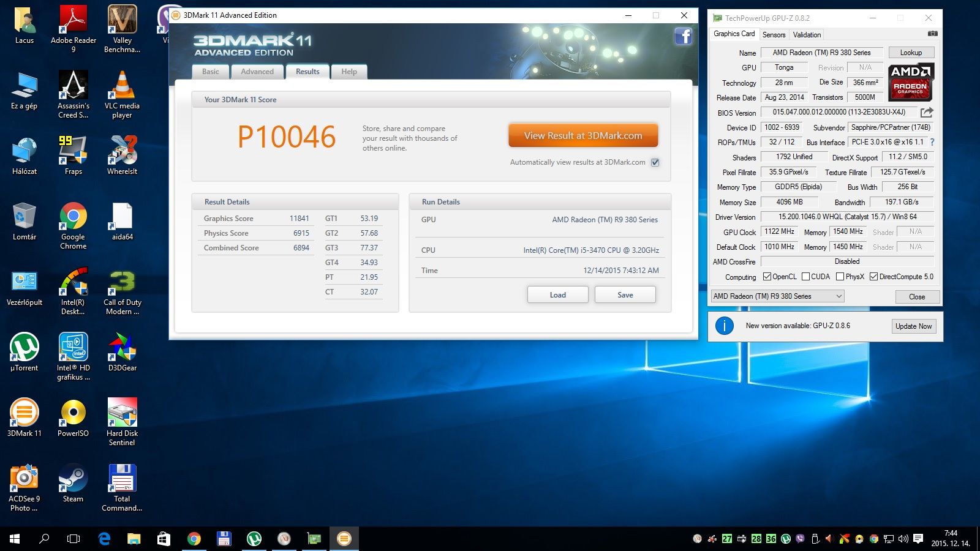Open D3DGear desktop shortcut
Image resolution: width=980 pixels, height=551 pixels.
(122, 352)
